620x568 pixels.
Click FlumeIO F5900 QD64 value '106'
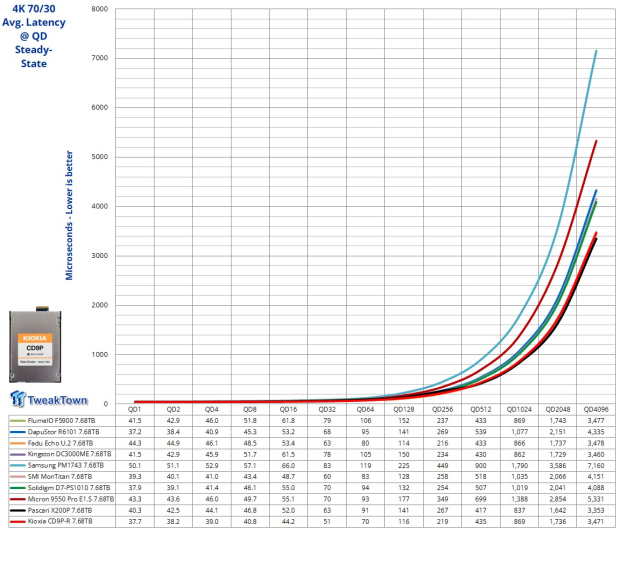coord(365,420)
